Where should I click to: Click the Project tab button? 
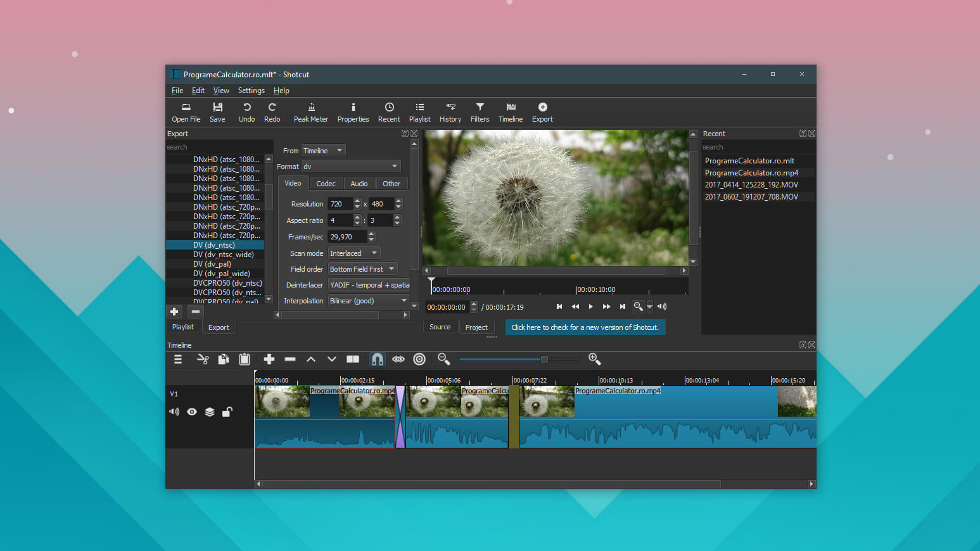pos(476,327)
